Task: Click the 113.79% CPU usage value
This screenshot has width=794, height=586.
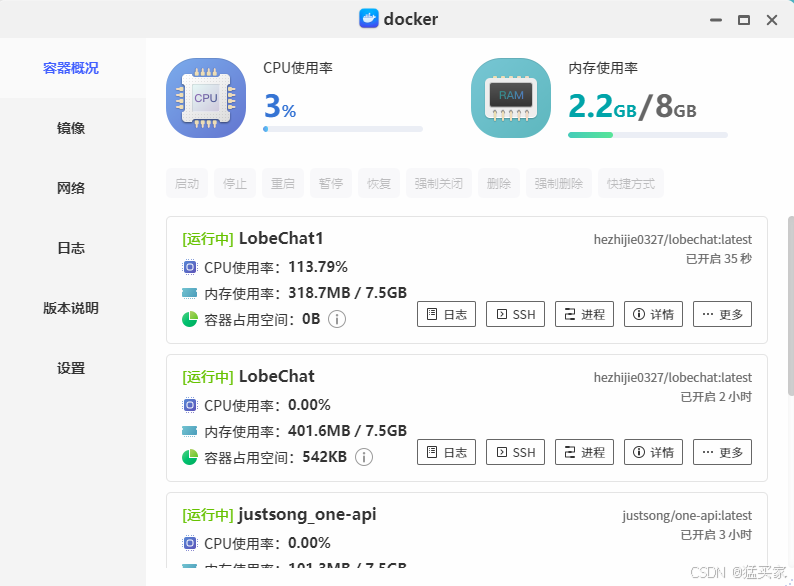Action: pos(318,266)
